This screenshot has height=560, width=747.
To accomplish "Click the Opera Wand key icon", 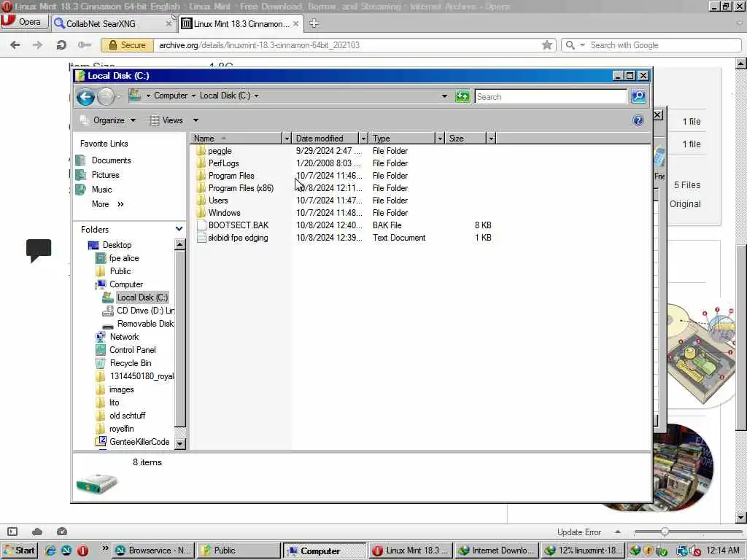I will tap(85, 45).
